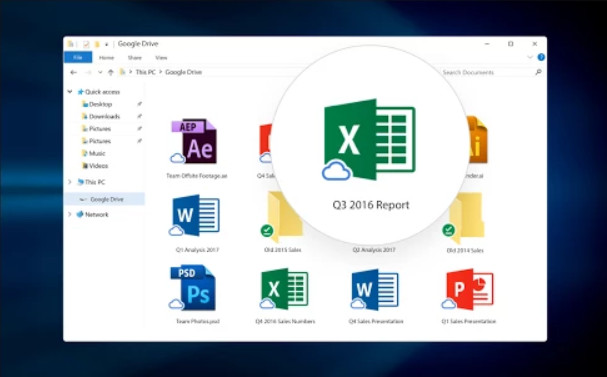Open the Q4 Sales Presentation Word icon

pyautogui.click(x=375, y=290)
